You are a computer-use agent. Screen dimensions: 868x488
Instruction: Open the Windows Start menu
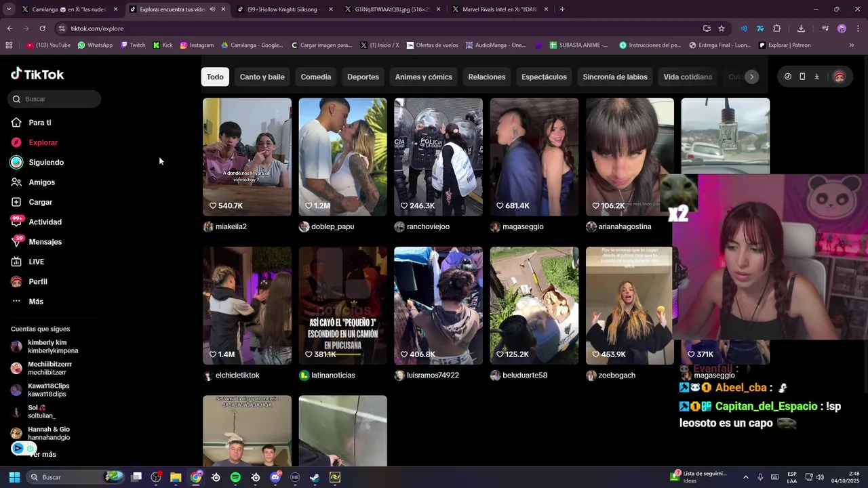tap(14, 477)
